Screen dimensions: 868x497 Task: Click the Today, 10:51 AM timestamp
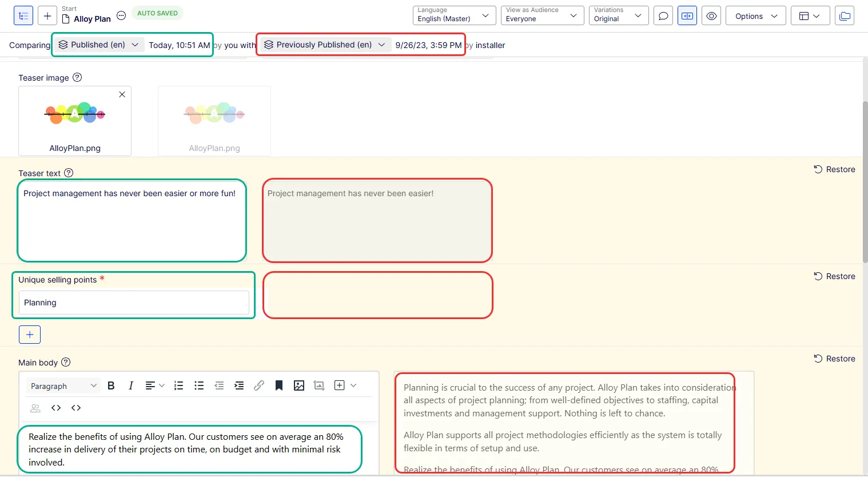click(x=180, y=45)
